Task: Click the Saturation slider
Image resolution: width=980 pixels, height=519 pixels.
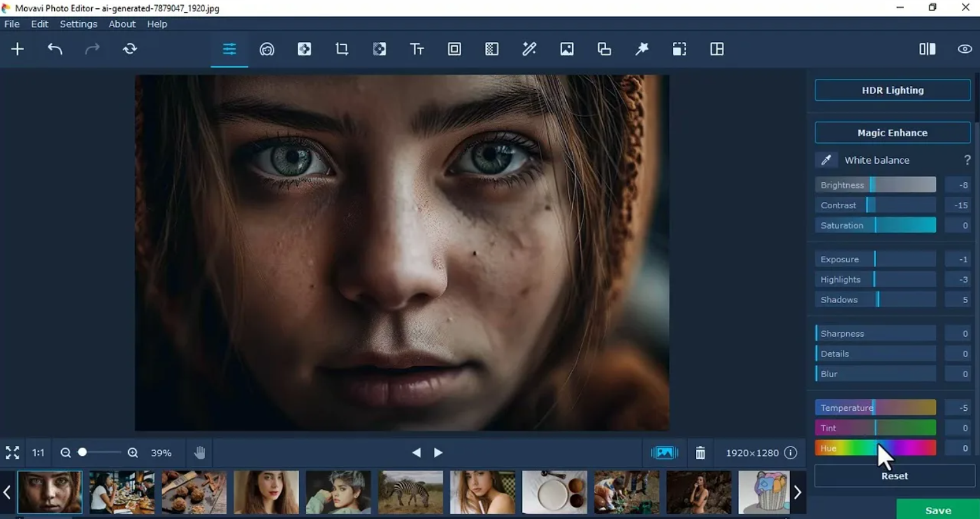Action: (x=876, y=225)
